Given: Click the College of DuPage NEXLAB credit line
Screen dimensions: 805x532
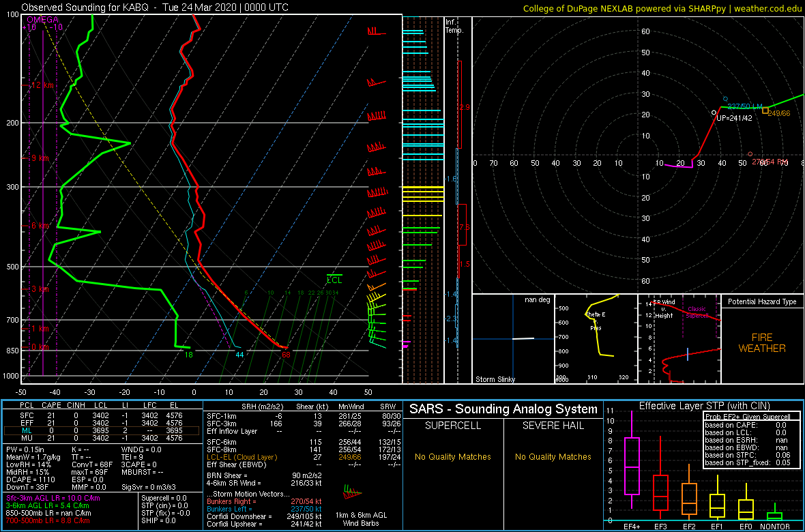Looking at the screenshot, I should click(x=662, y=8).
